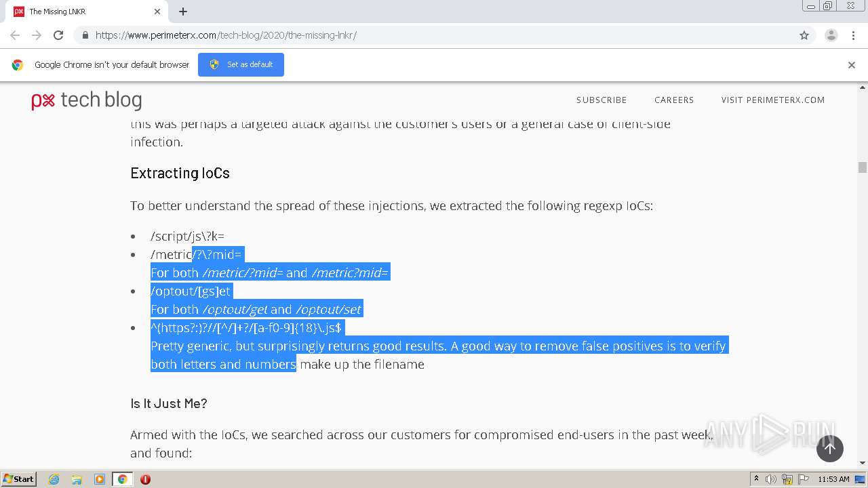Screen dimensions: 868x488
Task: Open a new tab with plus icon
Action: pyautogui.click(x=183, y=12)
